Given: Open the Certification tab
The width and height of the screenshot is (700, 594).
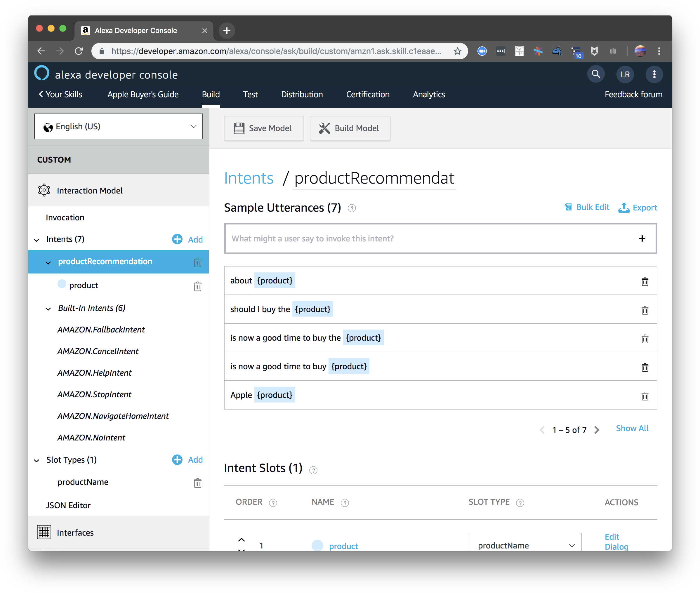Looking at the screenshot, I should [x=368, y=94].
